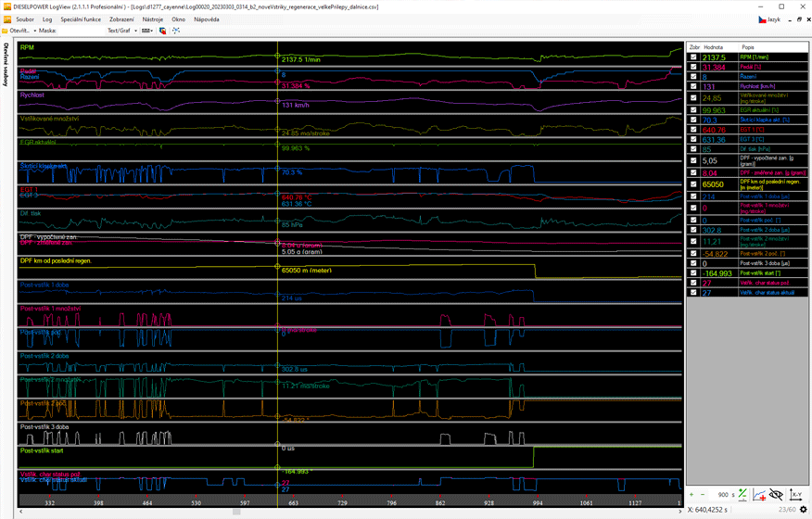Viewport: 812px width, 519px height.
Task: Open the Nástroje menu
Action: click(x=153, y=19)
